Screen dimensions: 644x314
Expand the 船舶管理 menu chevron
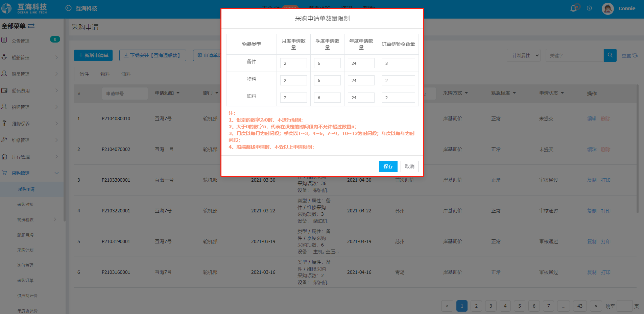click(x=56, y=57)
